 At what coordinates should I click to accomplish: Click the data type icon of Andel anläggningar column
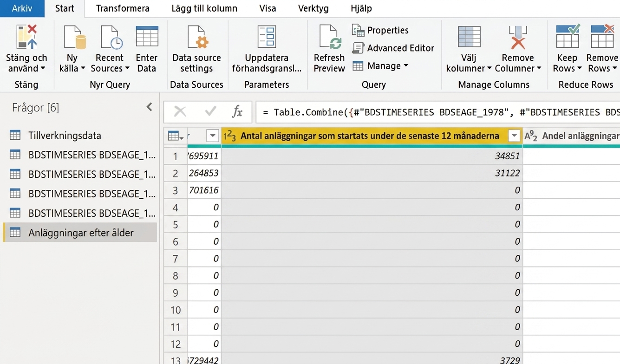531,136
